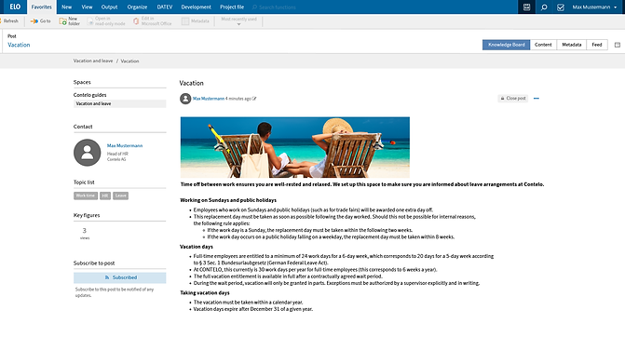This screenshot has width=625, height=364.
Task: Switch to the Content view tab
Action: click(543, 45)
